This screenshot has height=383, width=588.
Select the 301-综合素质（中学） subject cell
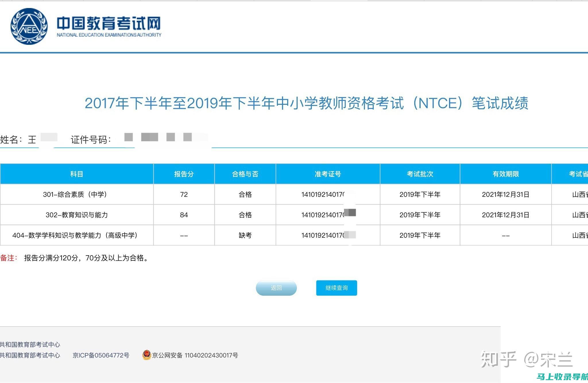click(x=77, y=194)
